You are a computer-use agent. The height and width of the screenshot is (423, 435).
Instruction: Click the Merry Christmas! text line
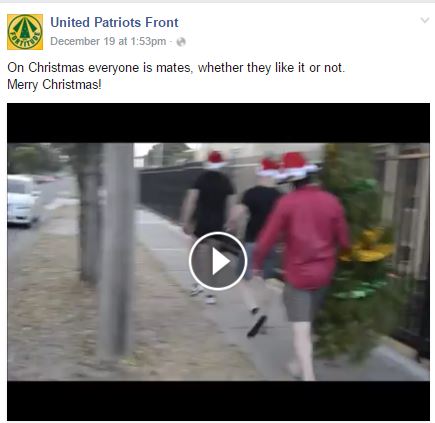point(54,84)
